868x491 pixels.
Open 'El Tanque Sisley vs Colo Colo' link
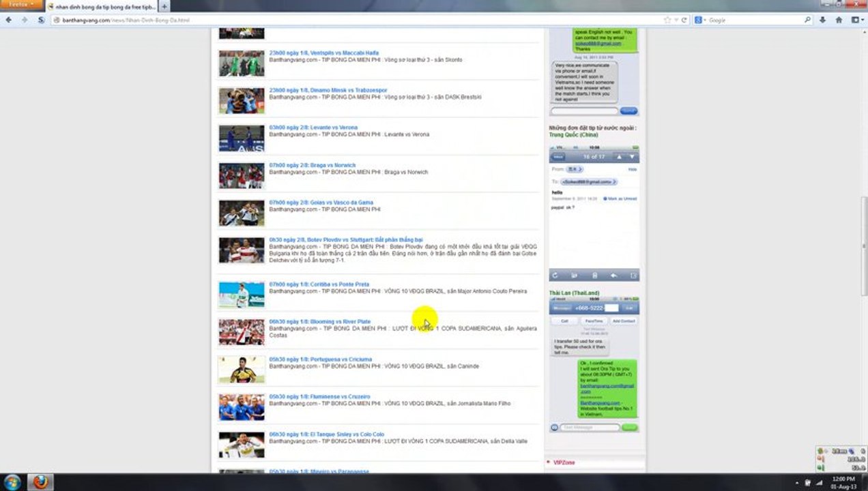[326, 434]
